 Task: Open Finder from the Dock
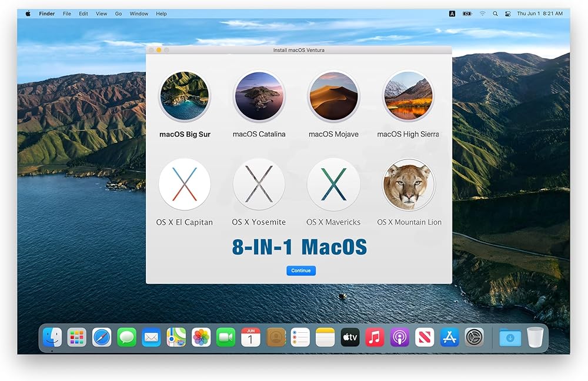coord(52,337)
